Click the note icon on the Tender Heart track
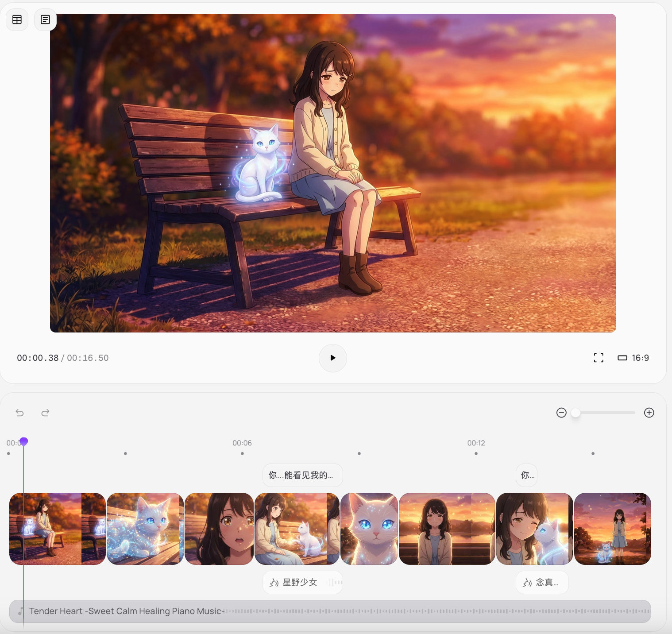Screen dimensions: 672x634 (20, 611)
